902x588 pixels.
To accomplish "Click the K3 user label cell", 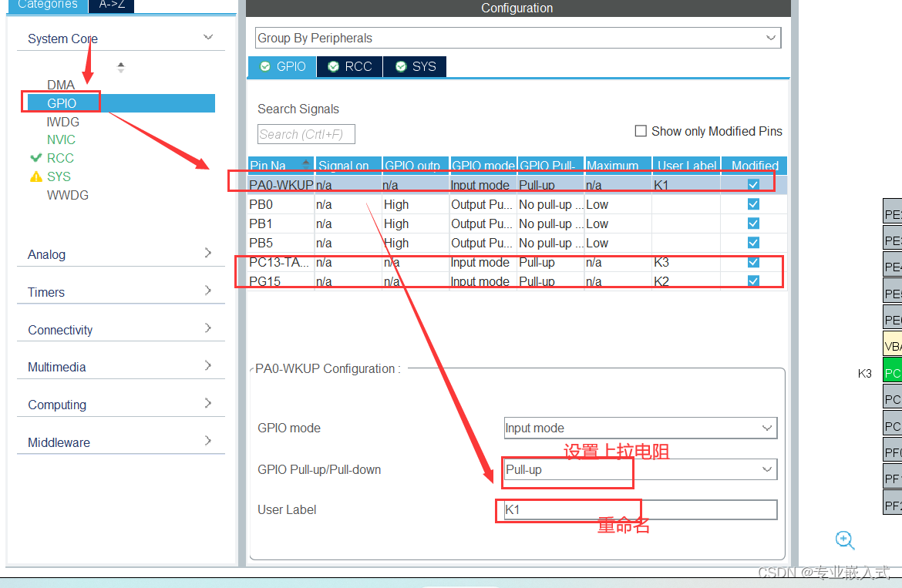I will [x=686, y=262].
